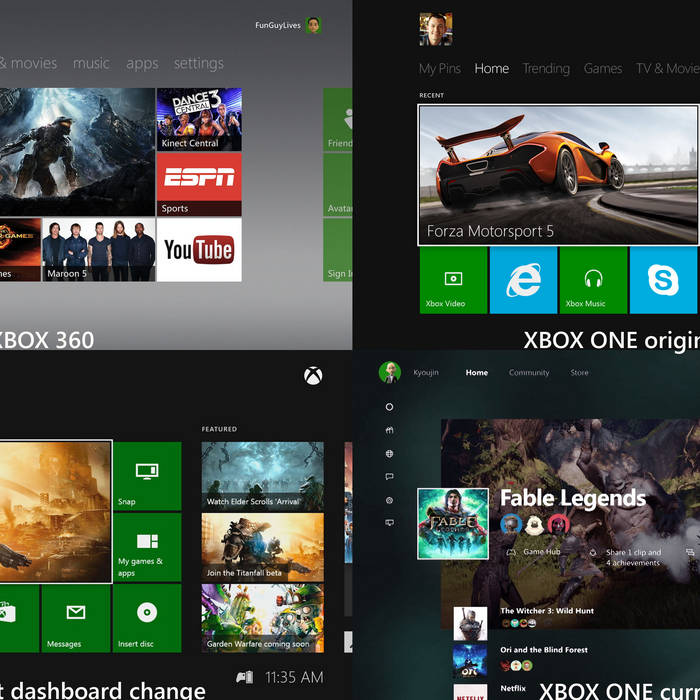
Task: Open the Snap tile
Action: (147, 476)
